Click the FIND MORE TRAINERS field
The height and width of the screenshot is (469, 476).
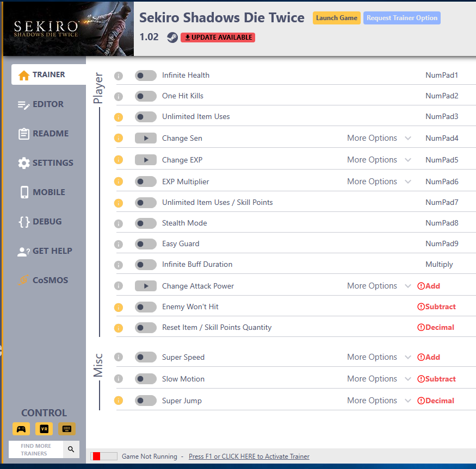point(36,449)
